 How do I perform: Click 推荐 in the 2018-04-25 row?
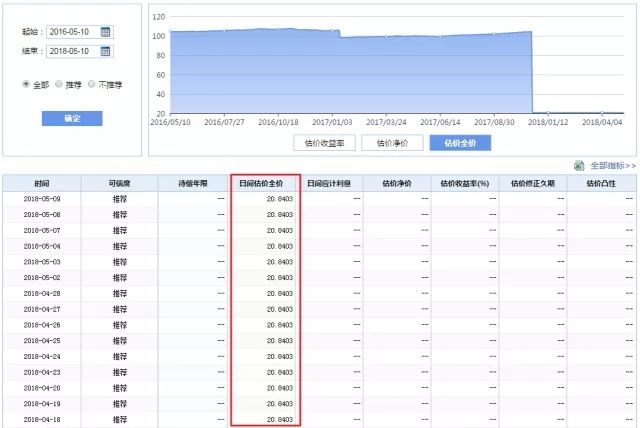click(120, 341)
